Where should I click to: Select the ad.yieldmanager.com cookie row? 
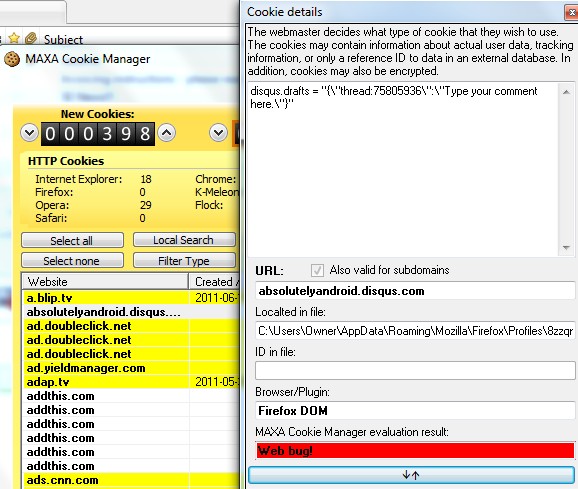click(x=131, y=368)
